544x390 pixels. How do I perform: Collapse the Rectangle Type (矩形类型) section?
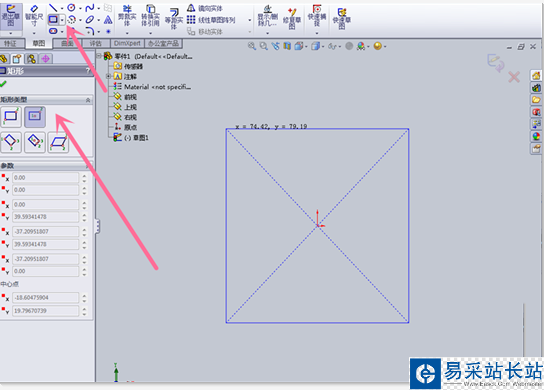click(x=88, y=100)
